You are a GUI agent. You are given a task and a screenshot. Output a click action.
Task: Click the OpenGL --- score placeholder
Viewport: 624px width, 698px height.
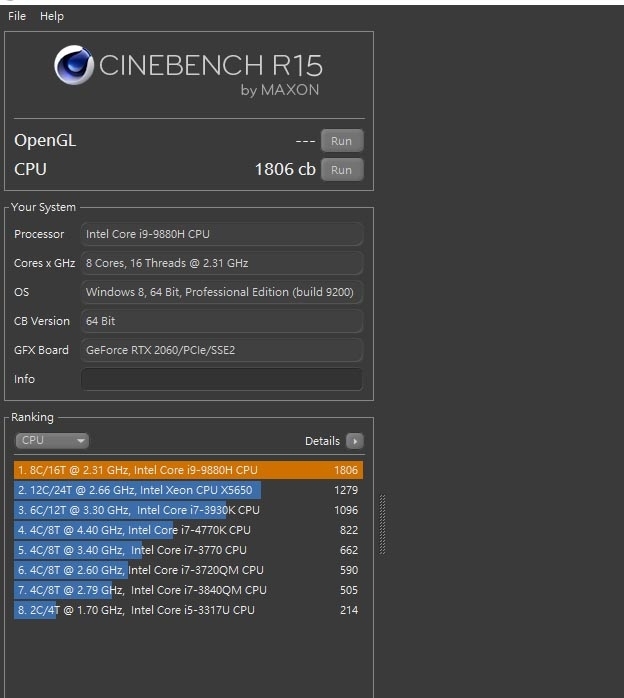coord(305,141)
